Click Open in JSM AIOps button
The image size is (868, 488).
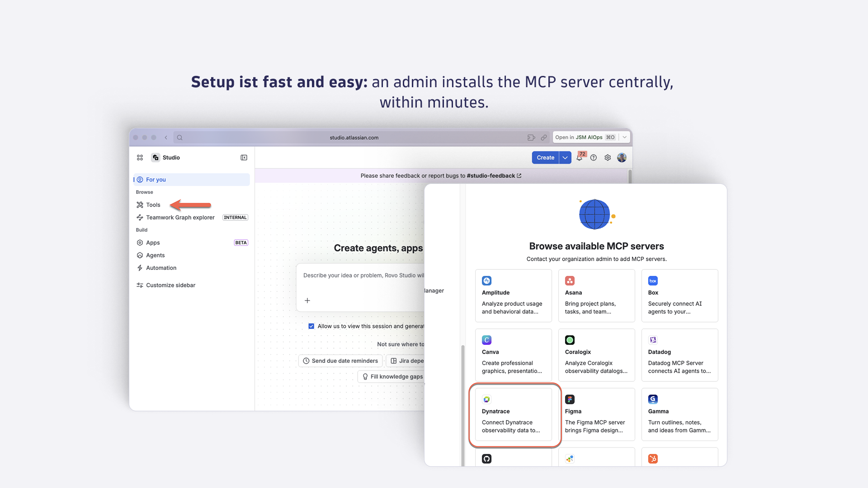click(x=585, y=137)
